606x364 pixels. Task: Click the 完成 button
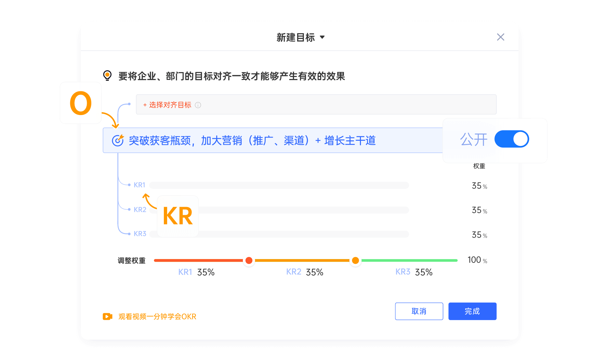[x=472, y=311]
